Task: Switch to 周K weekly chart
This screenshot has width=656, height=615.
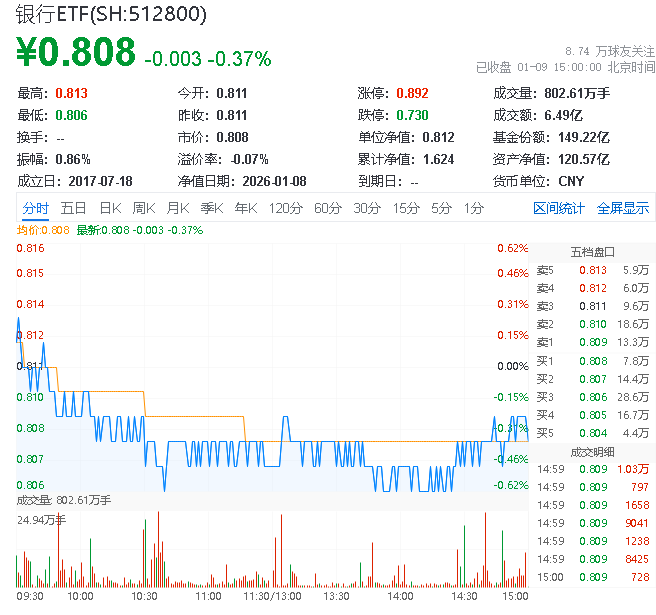Action: (x=144, y=208)
